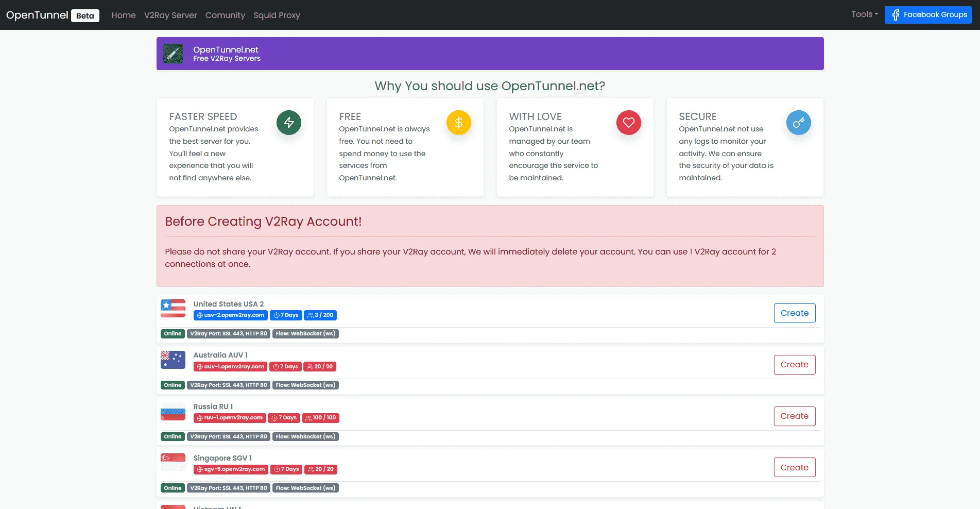Click the yellow dollar sign Free icon
Viewport: 980px width, 509px height.
tap(459, 123)
